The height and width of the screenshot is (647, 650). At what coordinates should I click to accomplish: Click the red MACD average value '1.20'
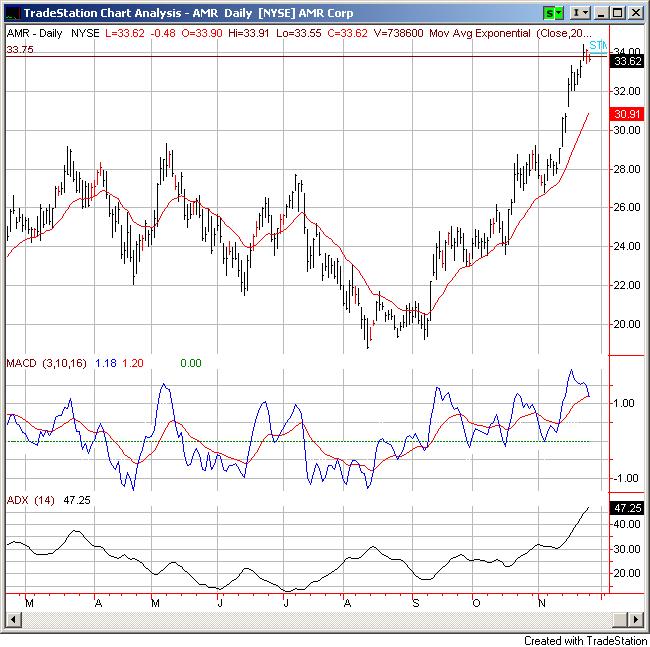(x=133, y=363)
